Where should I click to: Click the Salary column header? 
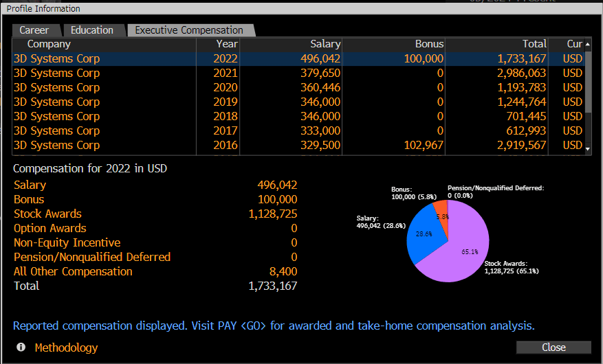(291, 45)
